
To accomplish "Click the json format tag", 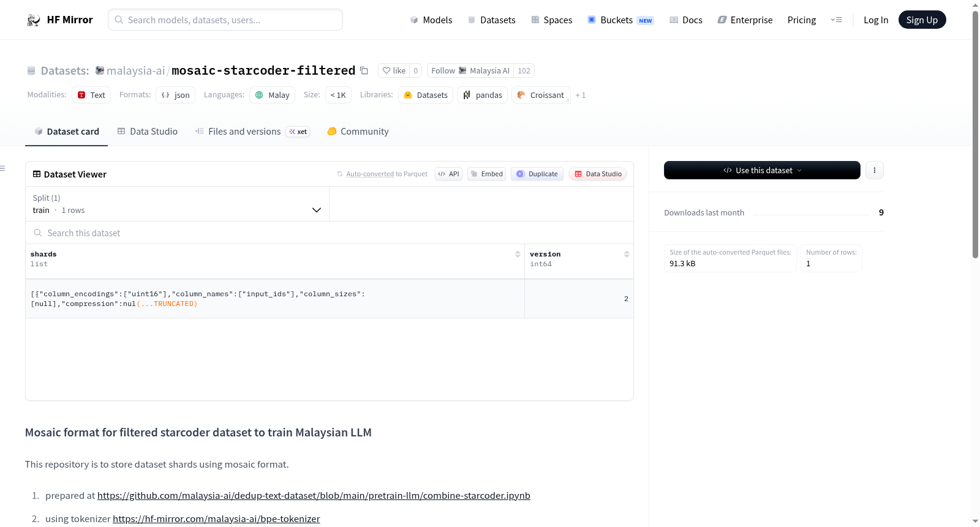I will 175,95.
